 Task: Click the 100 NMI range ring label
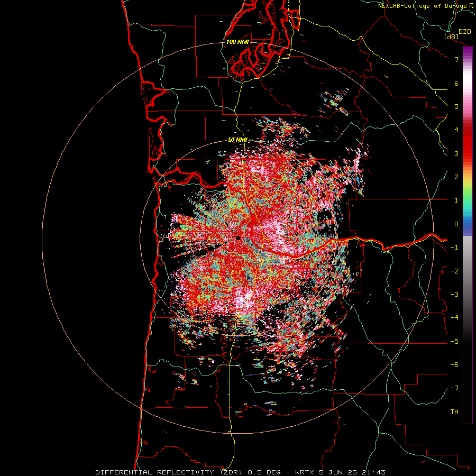tap(237, 42)
